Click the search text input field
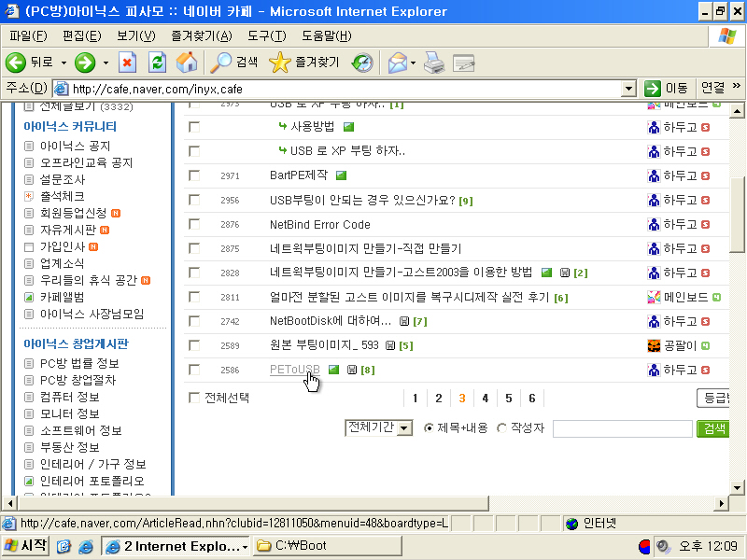 (x=621, y=428)
